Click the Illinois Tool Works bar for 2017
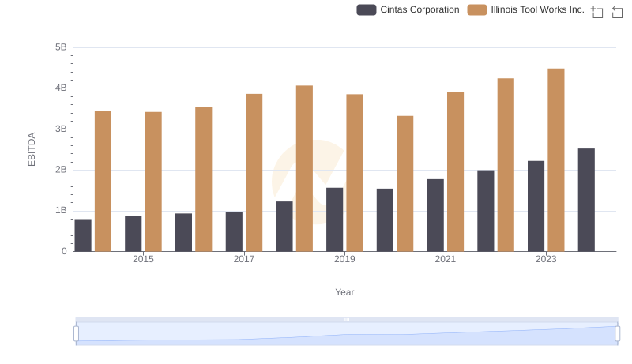This screenshot has width=632, height=364. click(x=254, y=173)
